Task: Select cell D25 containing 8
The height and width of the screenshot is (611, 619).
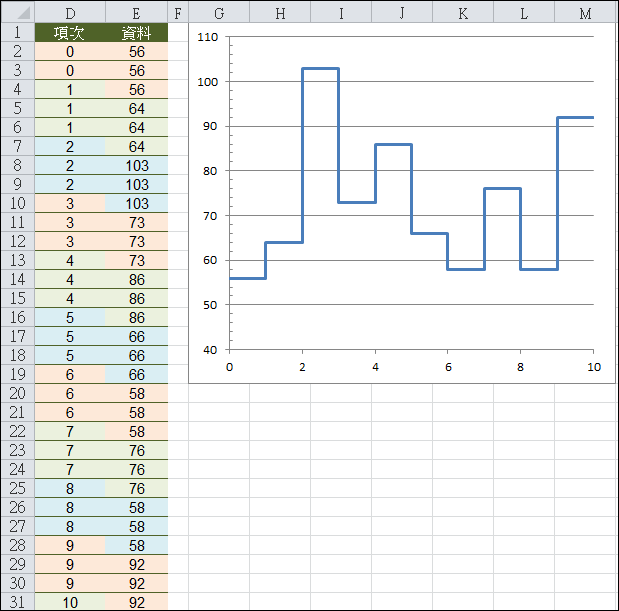Action: [x=70, y=488]
